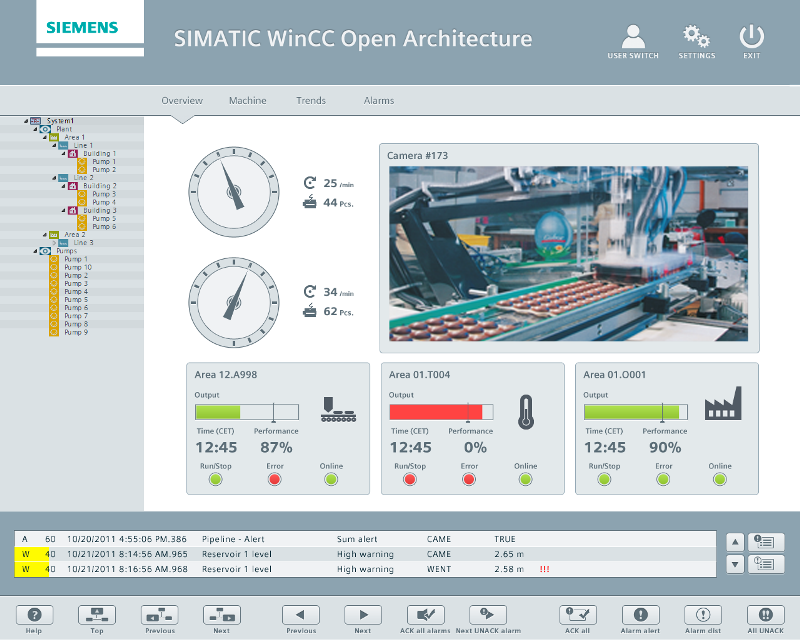Open Settings via the gears icon

tap(696, 37)
